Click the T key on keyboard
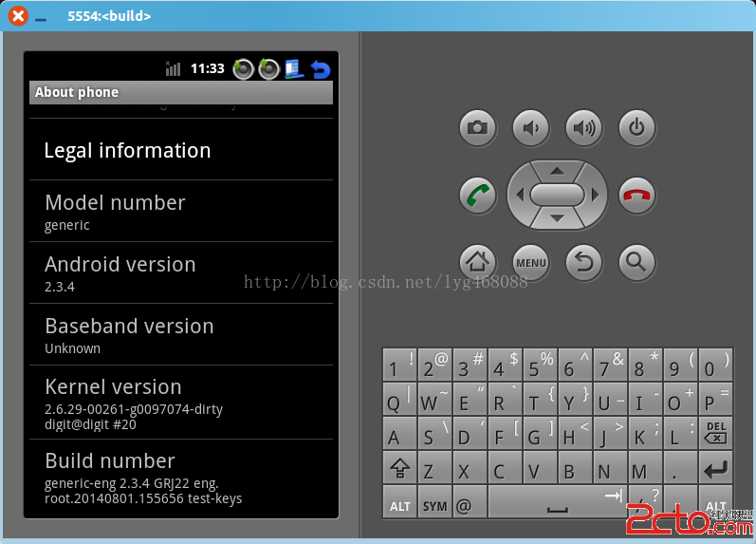This screenshot has width=756, height=544. [x=540, y=399]
